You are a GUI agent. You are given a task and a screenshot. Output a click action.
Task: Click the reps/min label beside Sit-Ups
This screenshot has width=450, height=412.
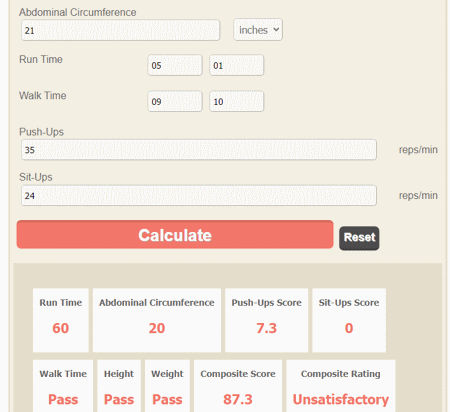[x=418, y=196]
